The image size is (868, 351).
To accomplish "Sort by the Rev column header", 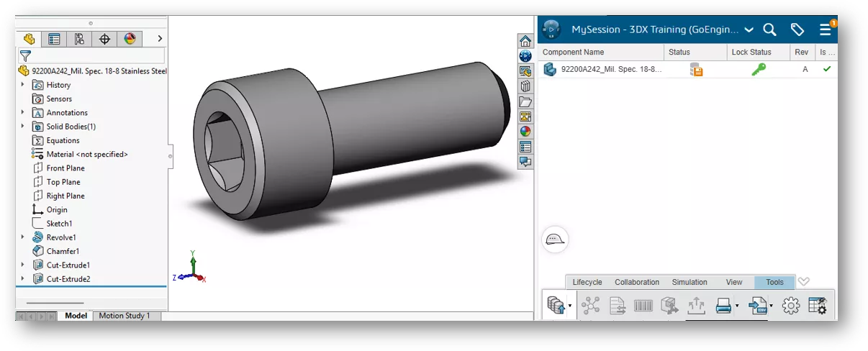I will coord(801,53).
